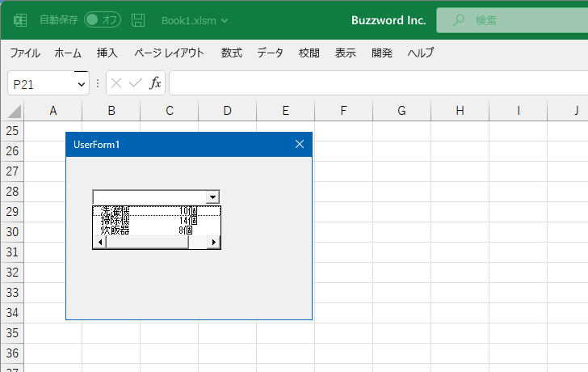Image resolution: width=588 pixels, height=372 pixels.
Task: Click the Select All corner triangle
Action: pyautogui.click(x=13, y=111)
